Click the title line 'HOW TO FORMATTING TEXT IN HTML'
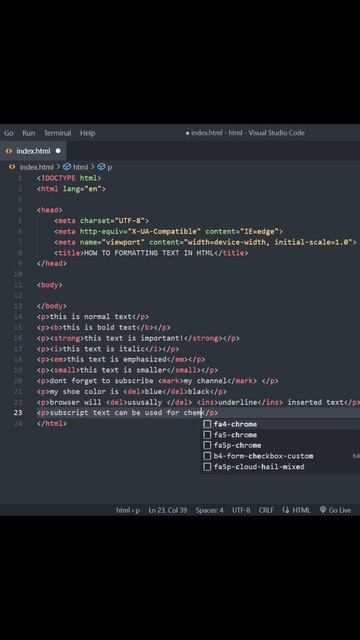 point(151,253)
